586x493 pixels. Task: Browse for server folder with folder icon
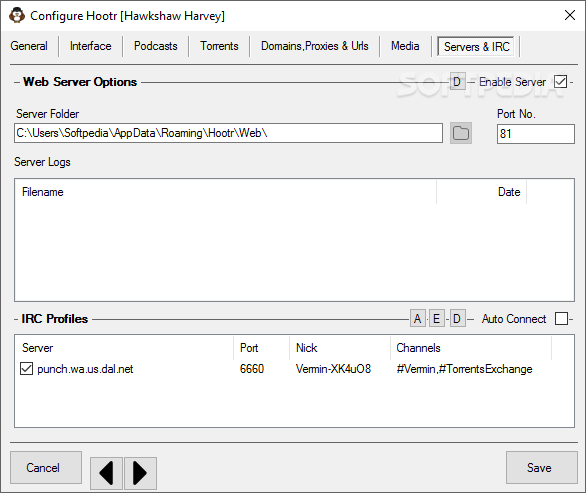461,133
